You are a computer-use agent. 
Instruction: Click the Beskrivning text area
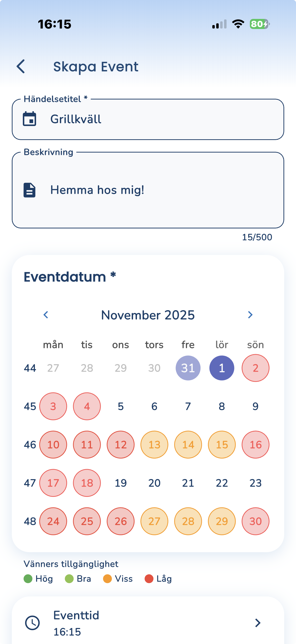(160, 190)
